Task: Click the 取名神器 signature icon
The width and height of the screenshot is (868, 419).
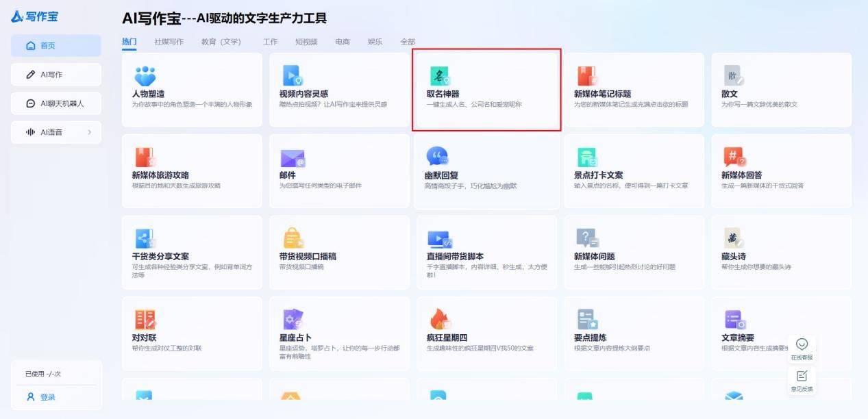Action: click(439, 76)
